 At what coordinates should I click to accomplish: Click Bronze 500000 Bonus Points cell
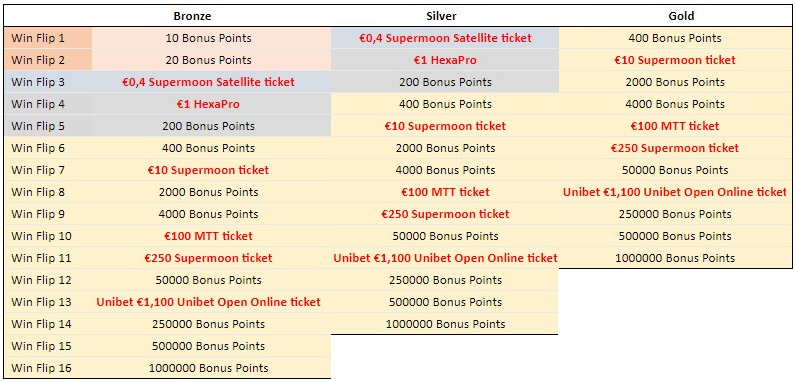(x=208, y=346)
